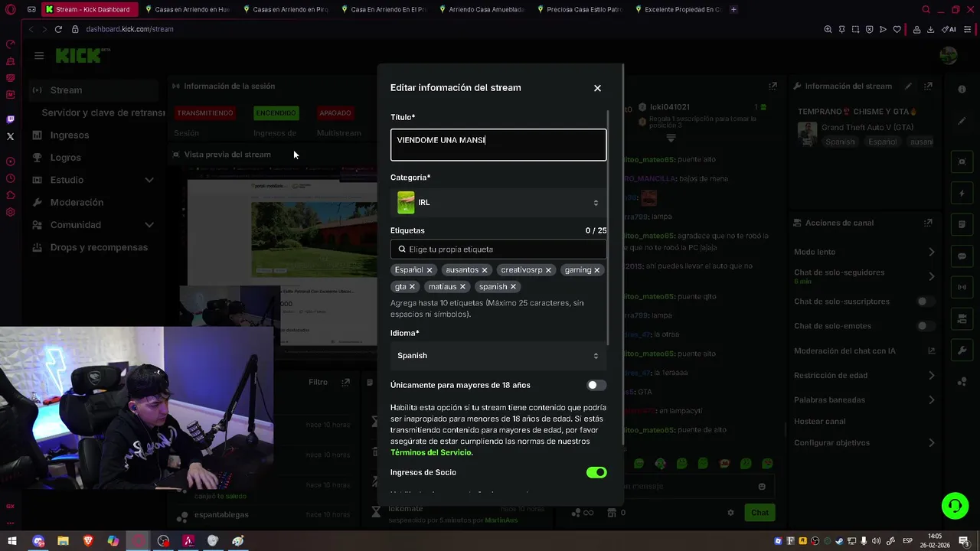The height and width of the screenshot is (551, 980).
Task: Toggle Chat de solo-emotes switch
Action: (x=926, y=326)
